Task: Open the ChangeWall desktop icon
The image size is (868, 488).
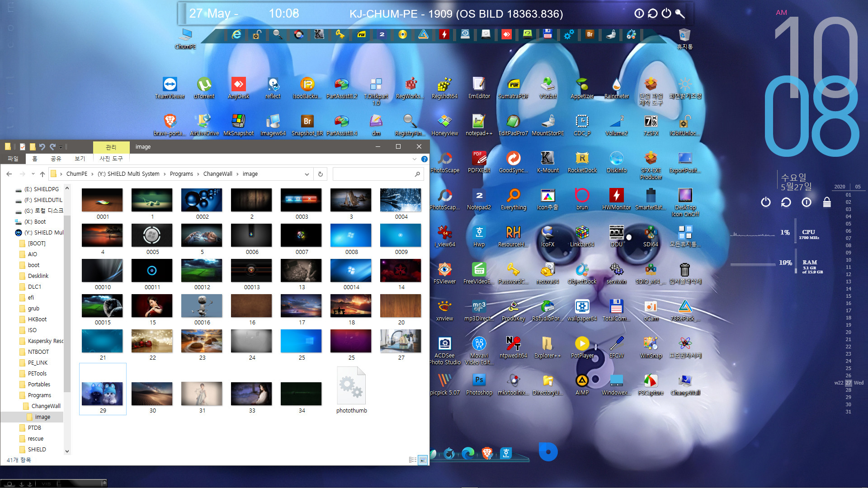Action: 685,384
